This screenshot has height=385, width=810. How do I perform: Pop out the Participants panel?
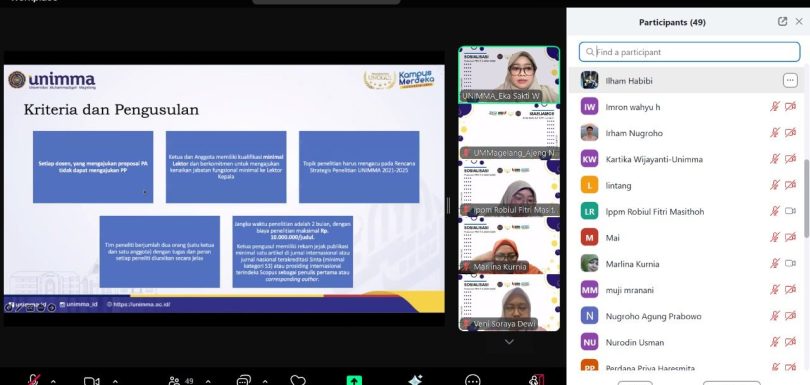pos(783,22)
